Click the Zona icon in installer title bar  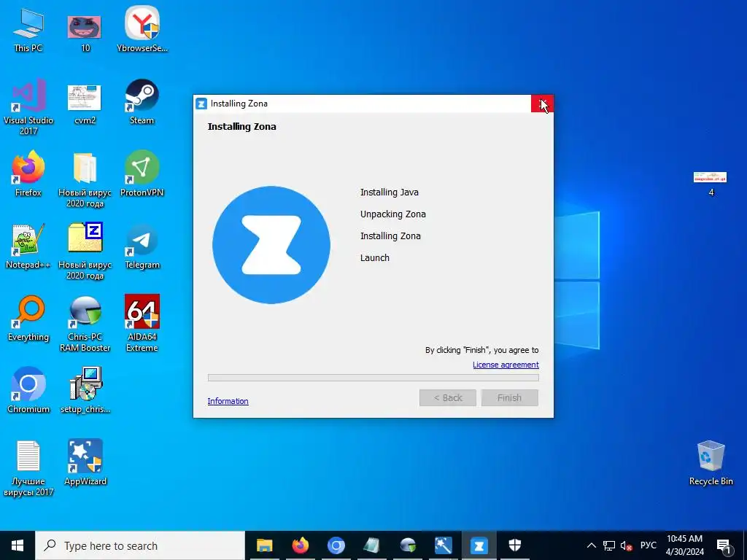point(201,104)
